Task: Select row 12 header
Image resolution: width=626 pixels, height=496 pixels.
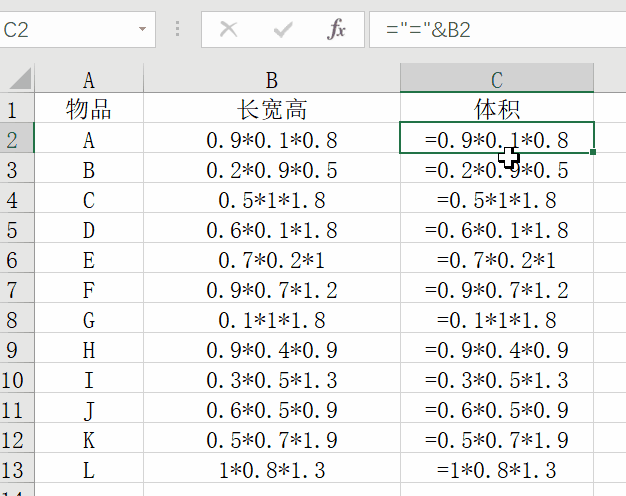Action: (17, 437)
